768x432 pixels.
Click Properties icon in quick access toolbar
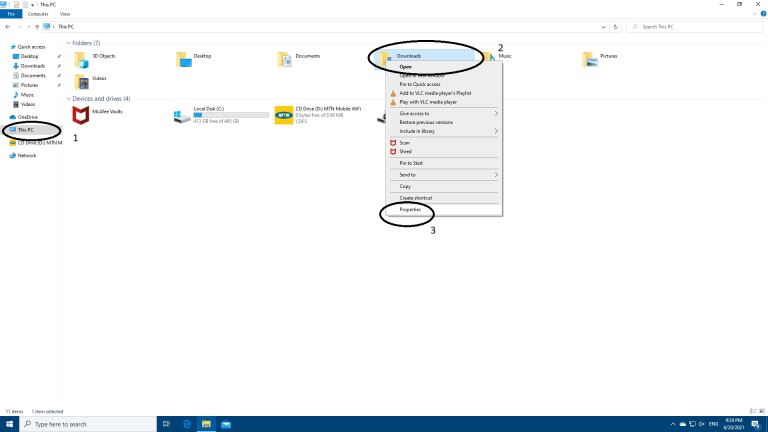coord(16,4)
